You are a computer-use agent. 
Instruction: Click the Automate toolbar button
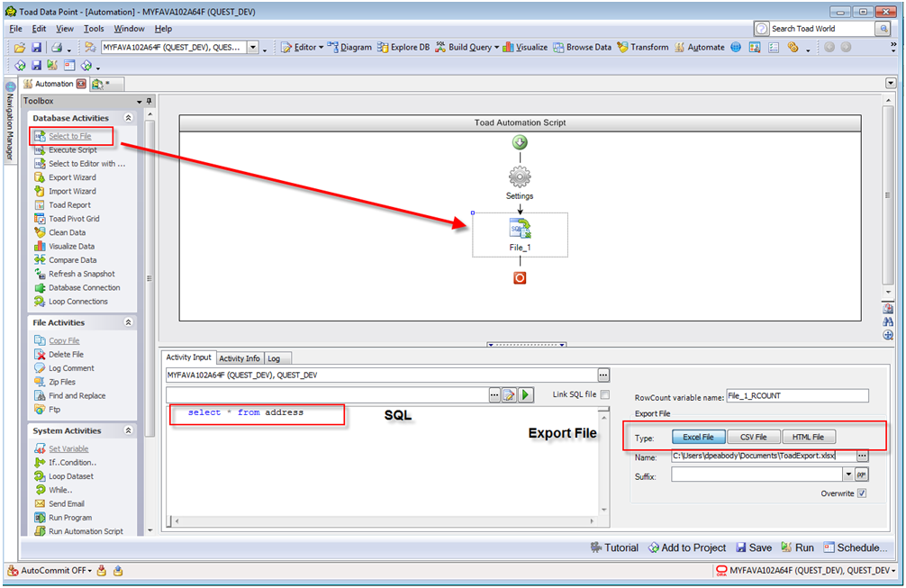coord(699,48)
